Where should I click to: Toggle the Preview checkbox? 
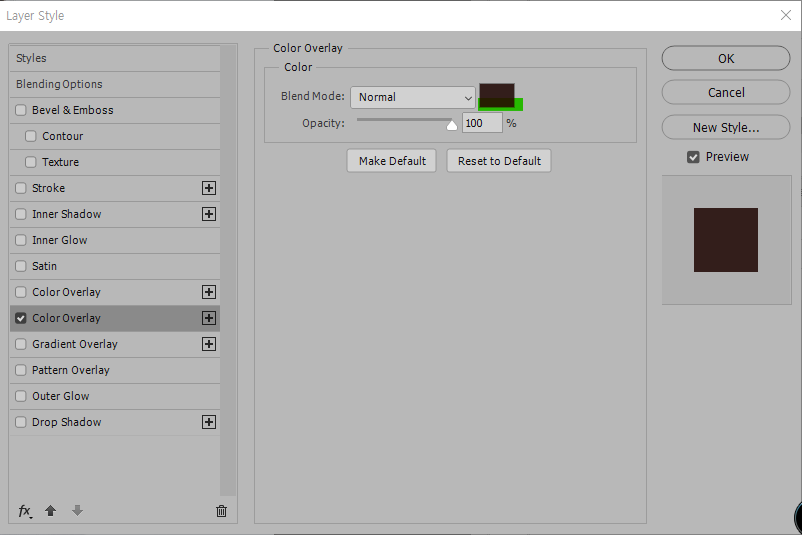coord(693,157)
